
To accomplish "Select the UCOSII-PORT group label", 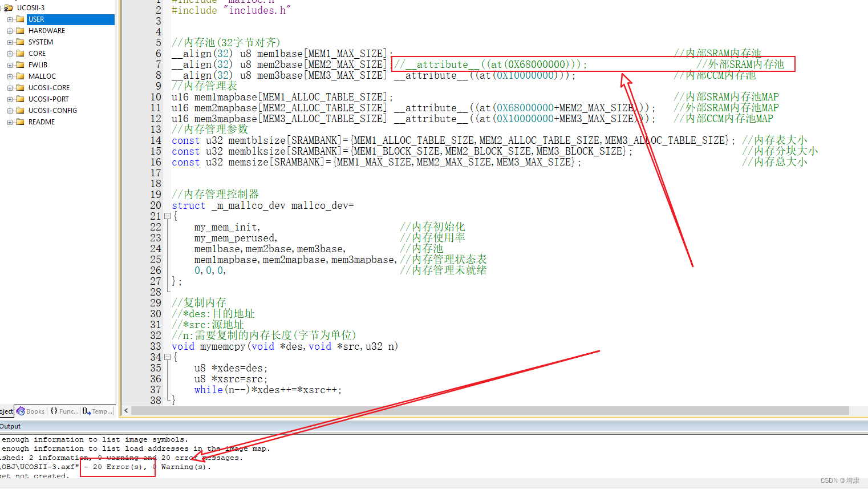I will [x=48, y=99].
